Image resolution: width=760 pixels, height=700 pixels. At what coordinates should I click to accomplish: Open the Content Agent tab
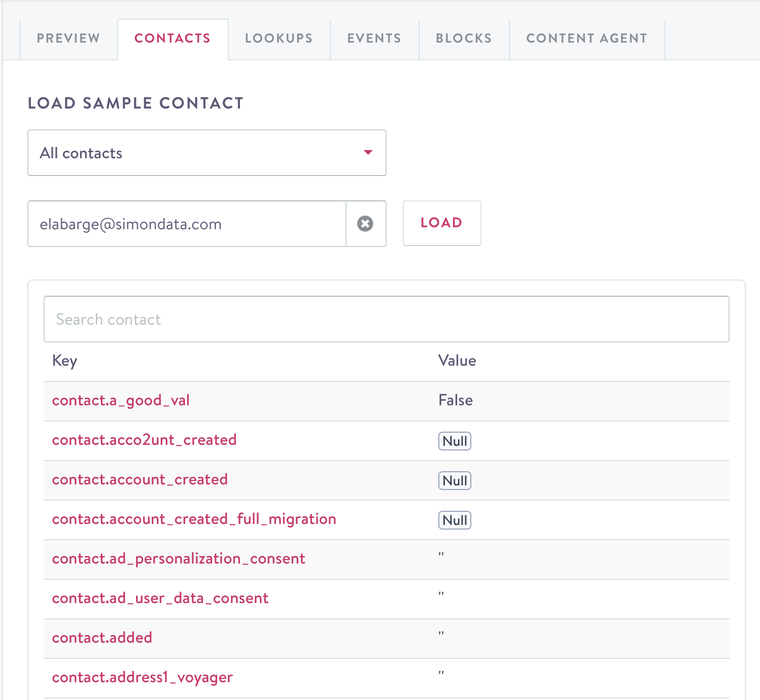point(586,38)
